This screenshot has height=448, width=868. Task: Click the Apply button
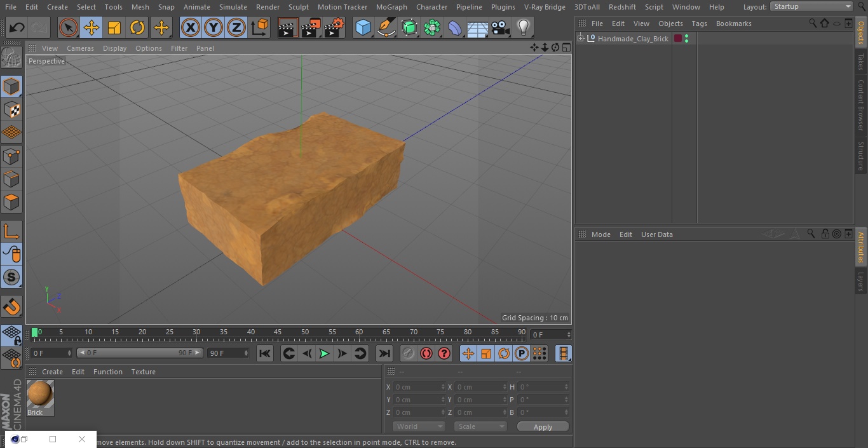(x=543, y=427)
